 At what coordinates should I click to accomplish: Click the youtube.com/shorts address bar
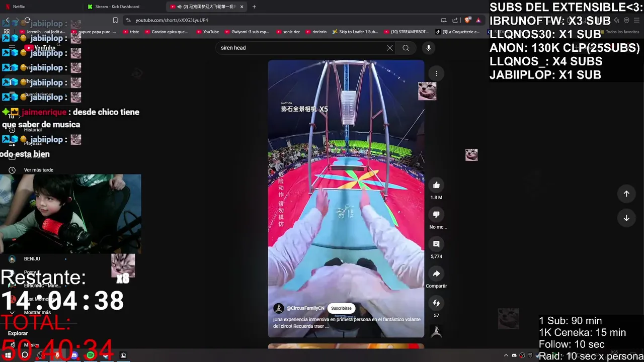[x=282, y=20]
